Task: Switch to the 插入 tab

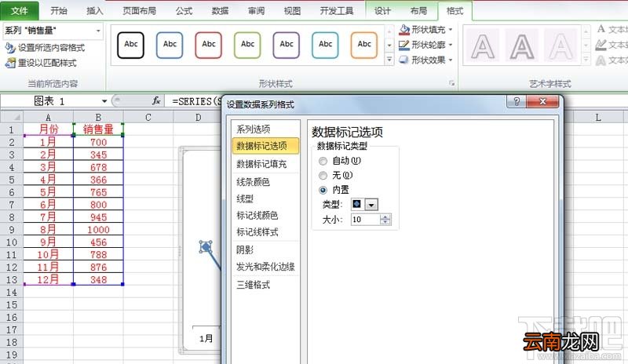Action: point(95,11)
